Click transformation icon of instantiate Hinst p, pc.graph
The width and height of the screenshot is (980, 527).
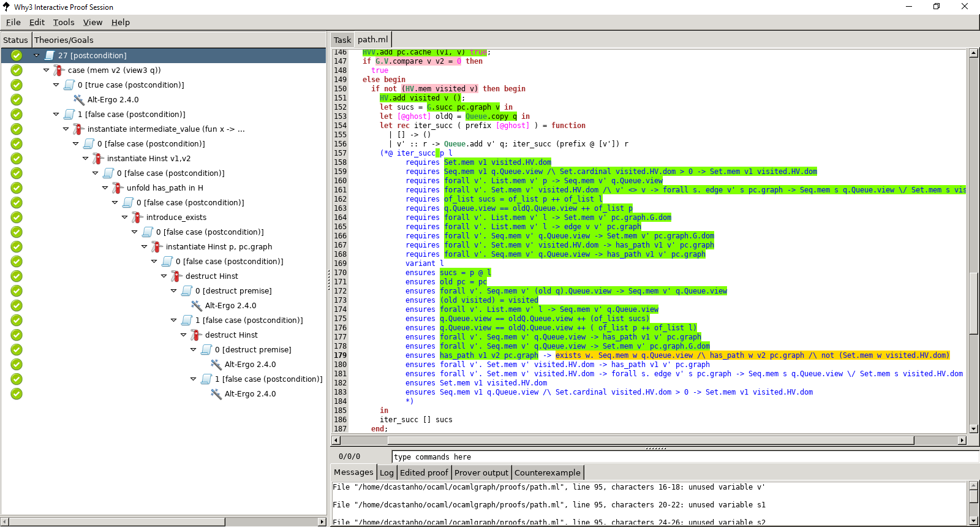point(157,246)
